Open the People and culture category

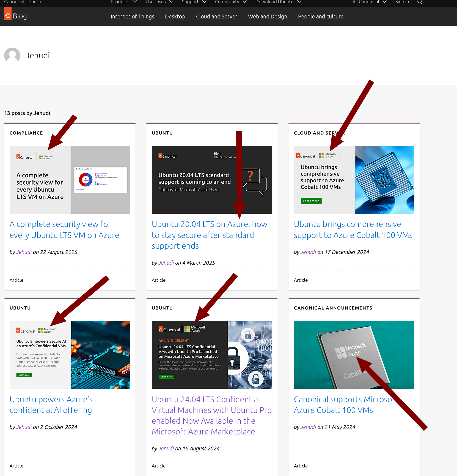(x=321, y=17)
